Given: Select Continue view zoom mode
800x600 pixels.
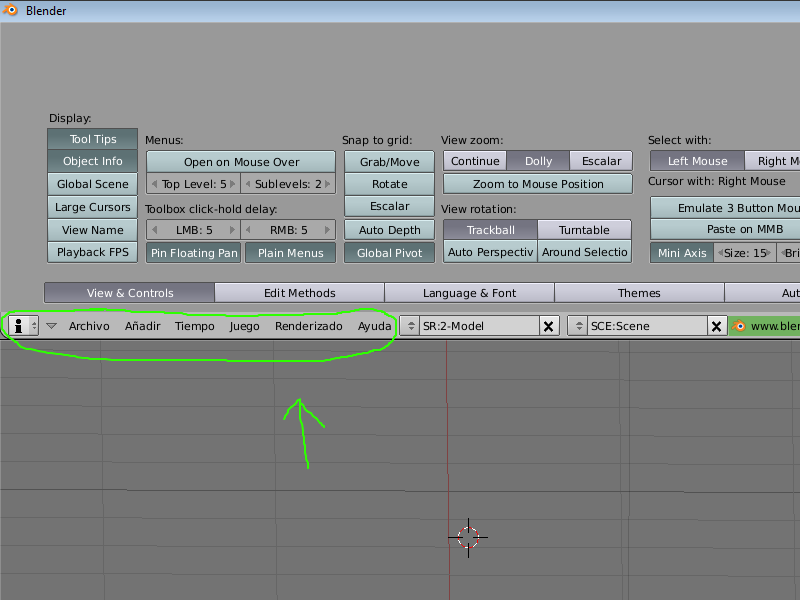Looking at the screenshot, I should 475,161.
